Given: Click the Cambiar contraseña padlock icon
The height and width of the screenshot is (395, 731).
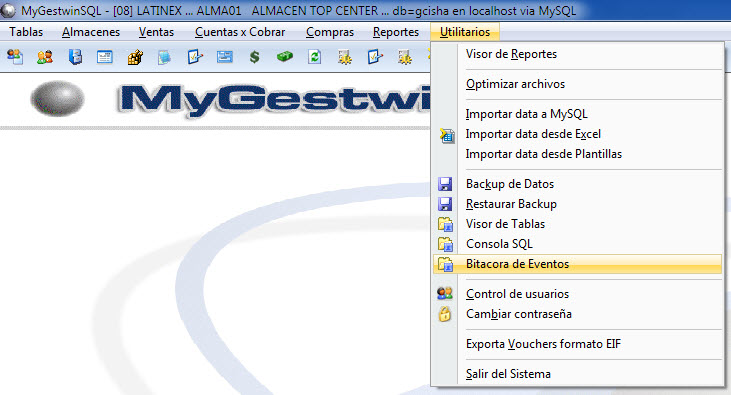Looking at the screenshot, I should (445, 314).
